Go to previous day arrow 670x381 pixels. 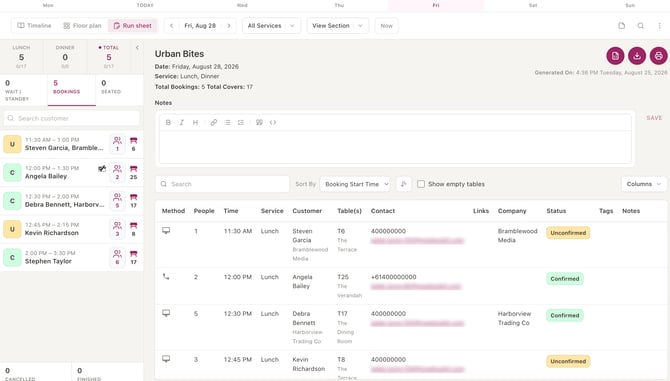(171, 26)
